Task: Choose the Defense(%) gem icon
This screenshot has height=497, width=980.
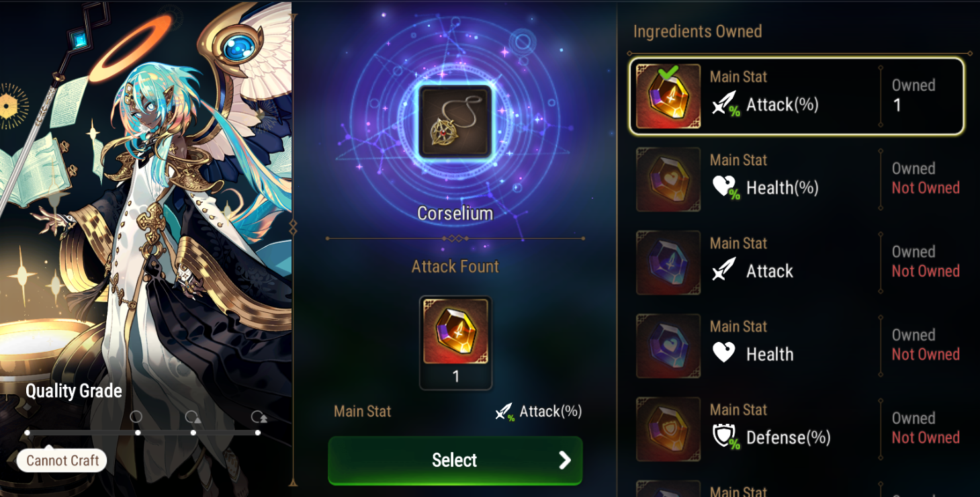Action: (668, 429)
